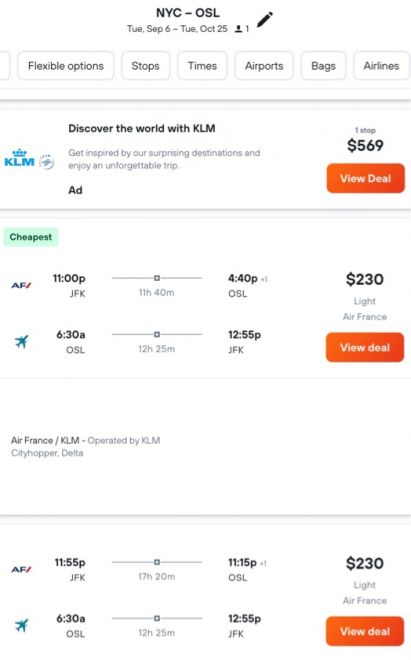The width and height of the screenshot is (411, 660).
Task: Select the Cheapest label badge
Action: (31, 237)
